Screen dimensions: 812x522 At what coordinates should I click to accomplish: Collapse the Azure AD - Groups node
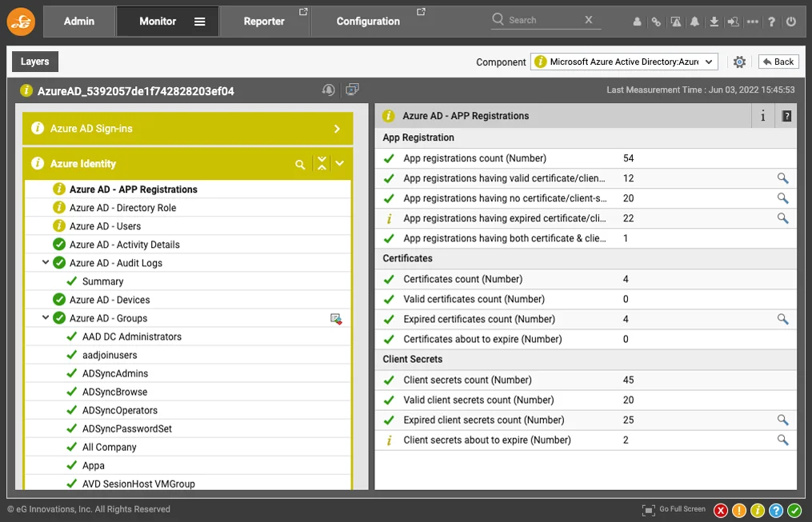coord(46,317)
